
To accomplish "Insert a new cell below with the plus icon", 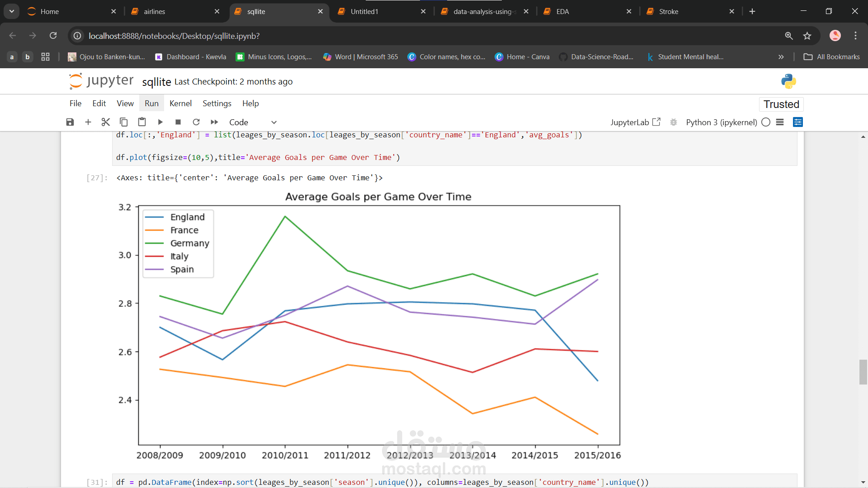I will tap(88, 122).
